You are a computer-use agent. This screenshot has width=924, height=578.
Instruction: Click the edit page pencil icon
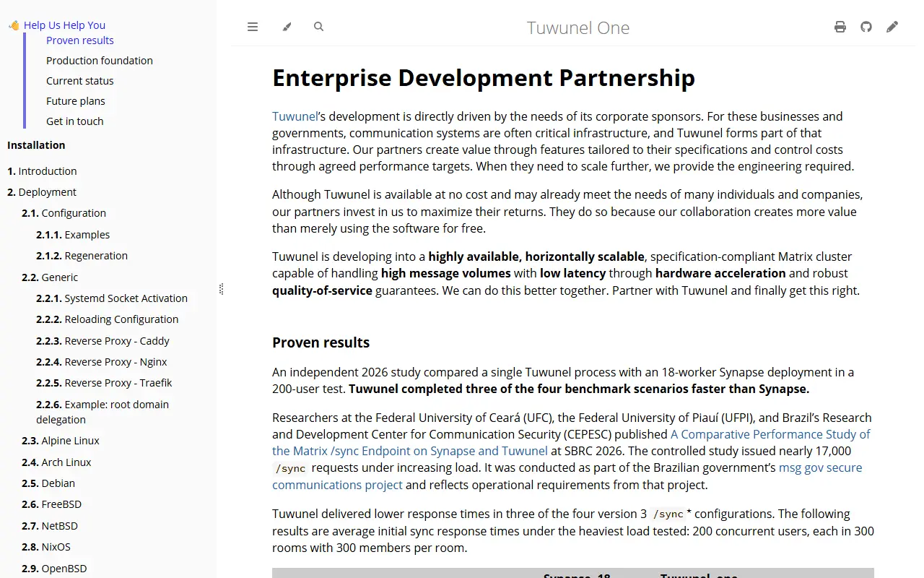892,27
